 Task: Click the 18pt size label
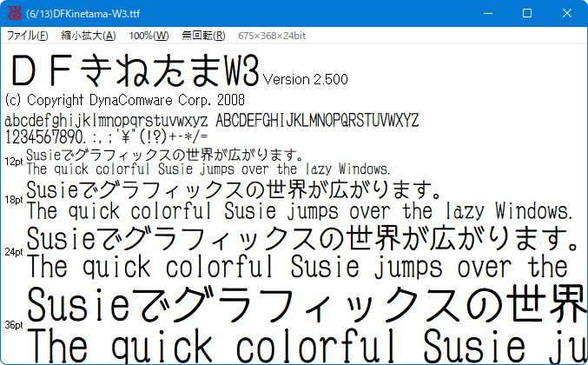coord(14,200)
